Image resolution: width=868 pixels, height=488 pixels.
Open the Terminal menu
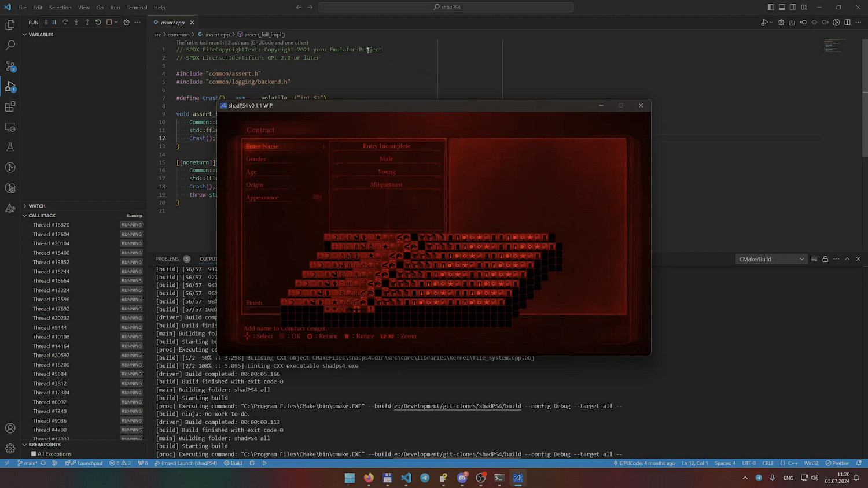[x=137, y=8]
